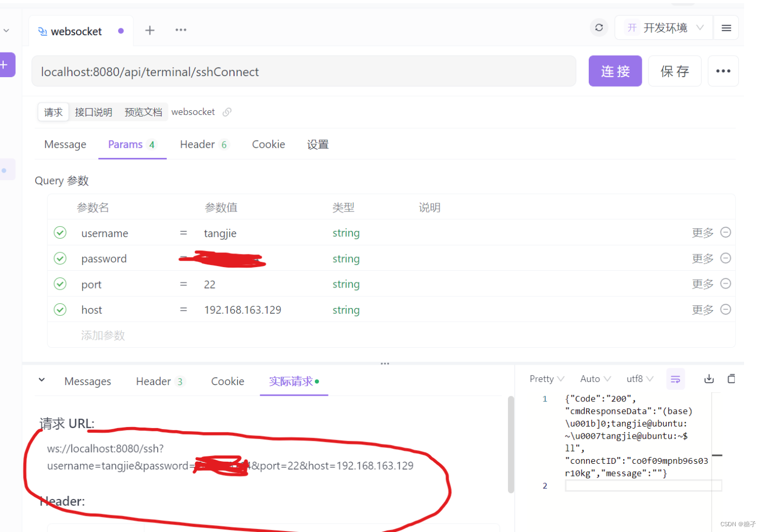This screenshot has height=532, width=764.
Task: Click the websocket tab title
Action: (76, 31)
